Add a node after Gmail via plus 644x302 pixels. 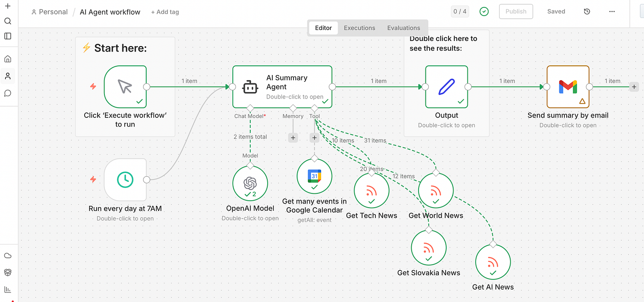click(634, 87)
